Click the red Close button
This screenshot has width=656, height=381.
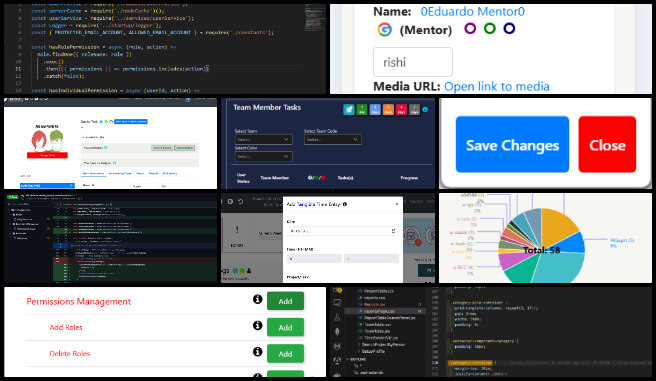607,145
